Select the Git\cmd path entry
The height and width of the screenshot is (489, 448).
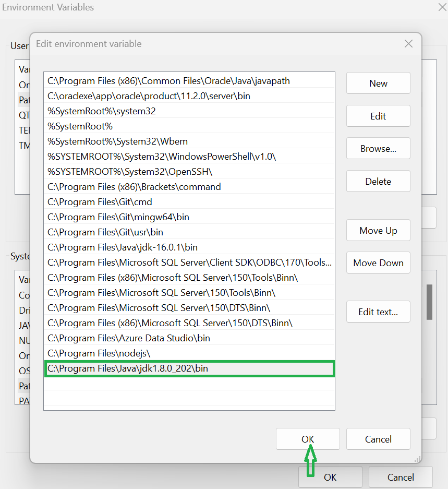(189, 202)
